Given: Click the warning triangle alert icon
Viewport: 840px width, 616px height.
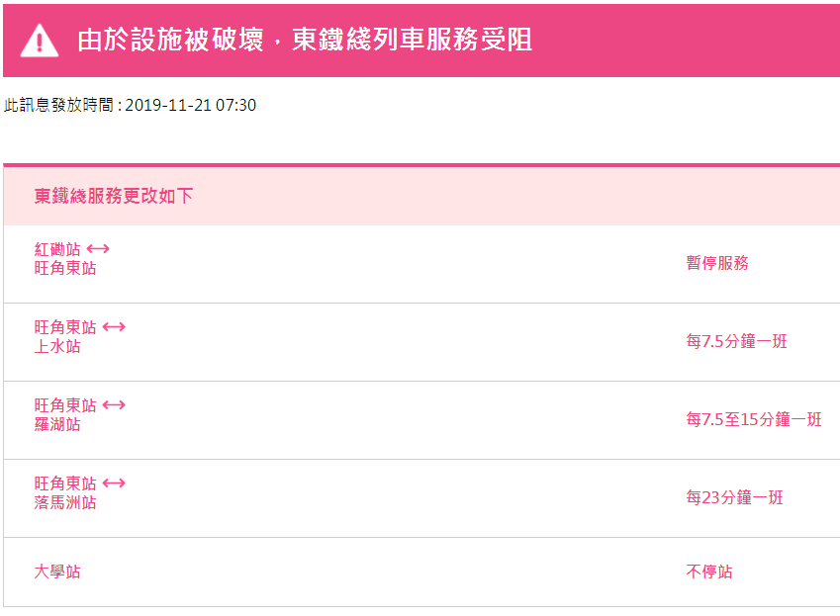Looking at the screenshot, I should (x=40, y=40).
